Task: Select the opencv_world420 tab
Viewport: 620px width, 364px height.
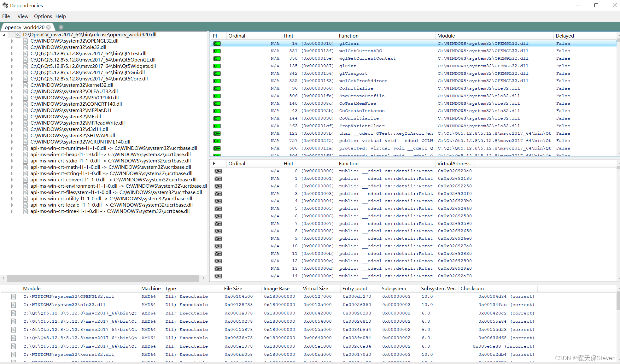Action: (x=25, y=27)
